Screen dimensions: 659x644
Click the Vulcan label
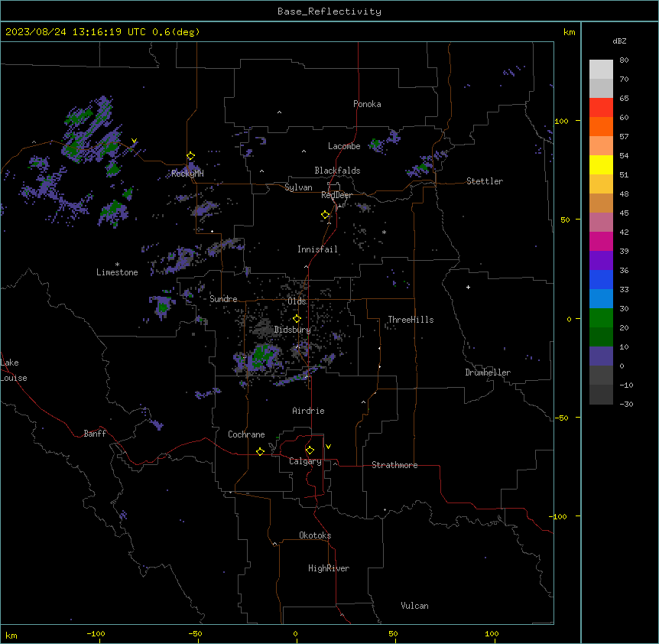[414, 606]
